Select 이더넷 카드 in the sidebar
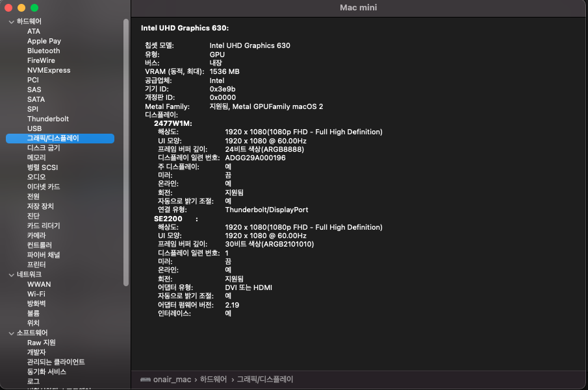 tap(44, 187)
